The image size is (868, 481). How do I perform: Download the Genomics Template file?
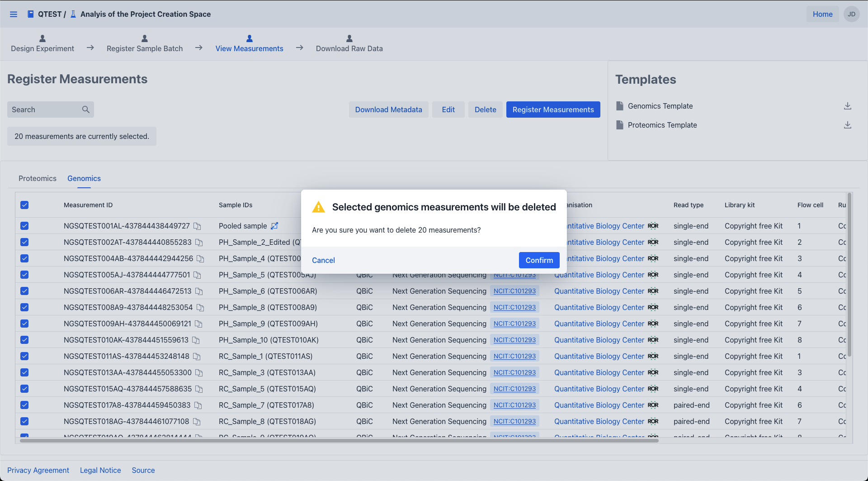coord(847,106)
